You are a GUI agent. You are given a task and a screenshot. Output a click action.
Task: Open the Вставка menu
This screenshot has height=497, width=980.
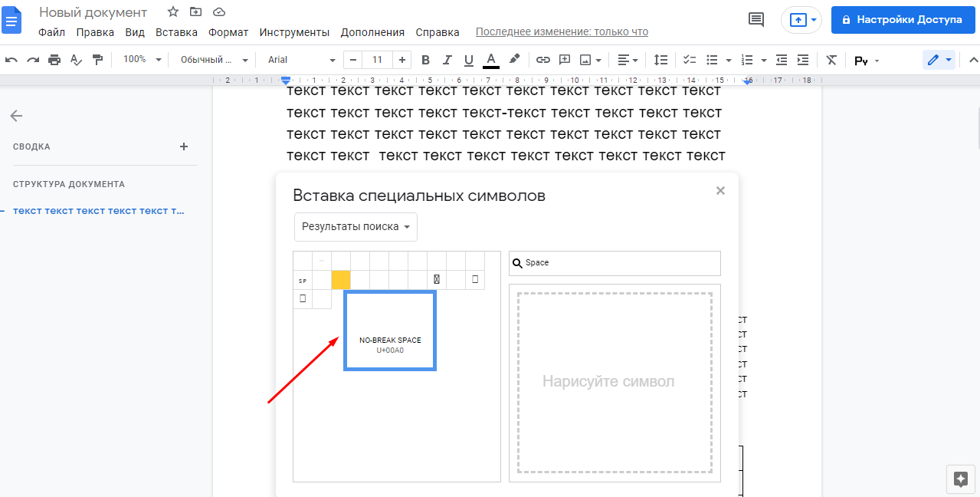[x=176, y=32]
